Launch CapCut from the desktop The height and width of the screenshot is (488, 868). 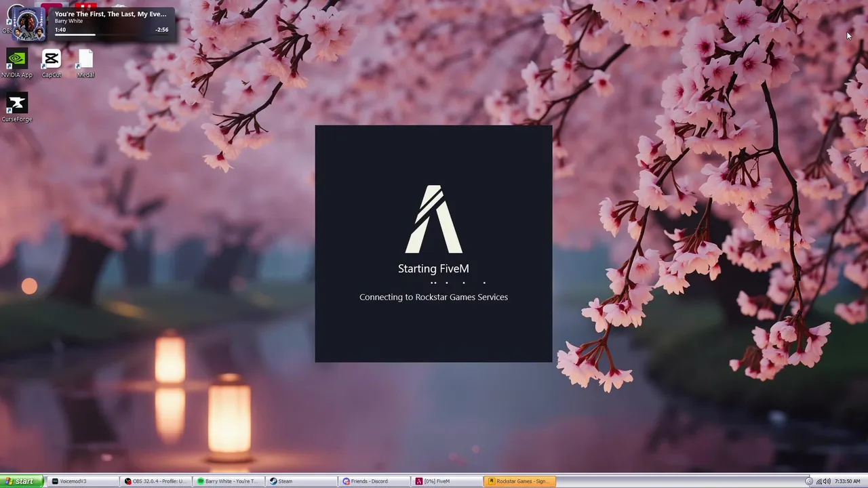click(x=52, y=63)
